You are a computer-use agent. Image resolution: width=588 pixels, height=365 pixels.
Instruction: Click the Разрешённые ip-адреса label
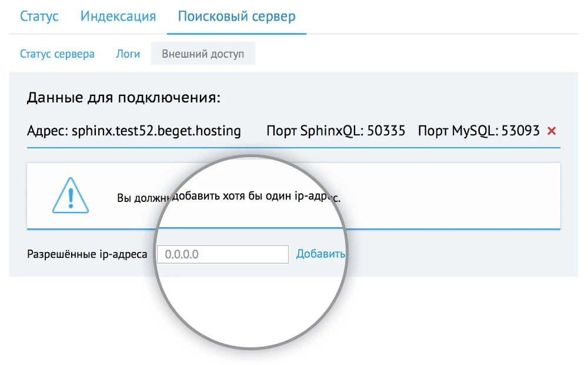coord(86,254)
